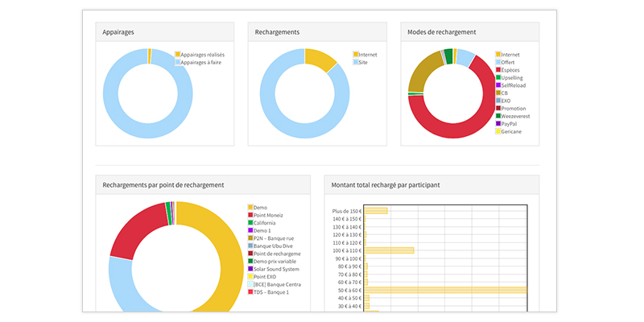The width and height of the screenshot is (644, 322).
Task: Click the 120 € à 130 € axis label
Action: (x=347, y=235)
